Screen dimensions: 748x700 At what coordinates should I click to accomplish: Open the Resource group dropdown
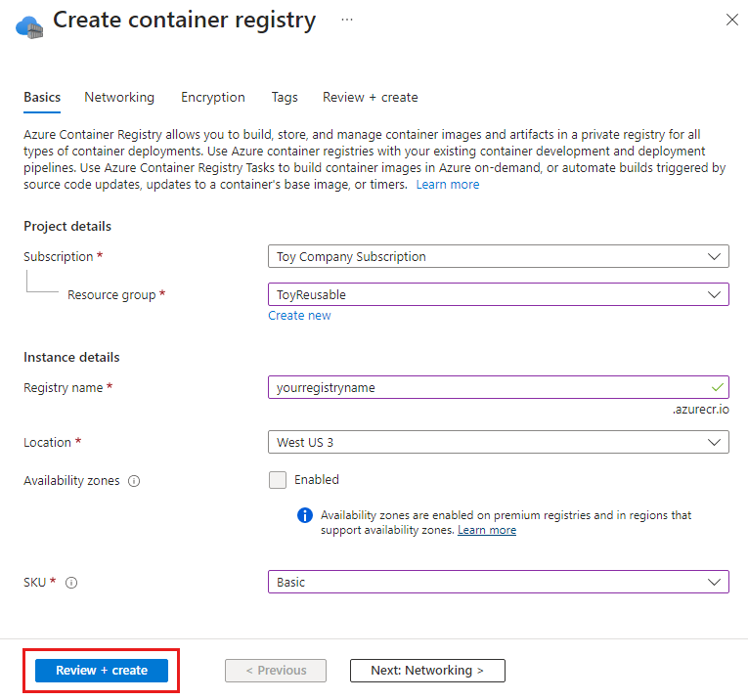(498, 294)
